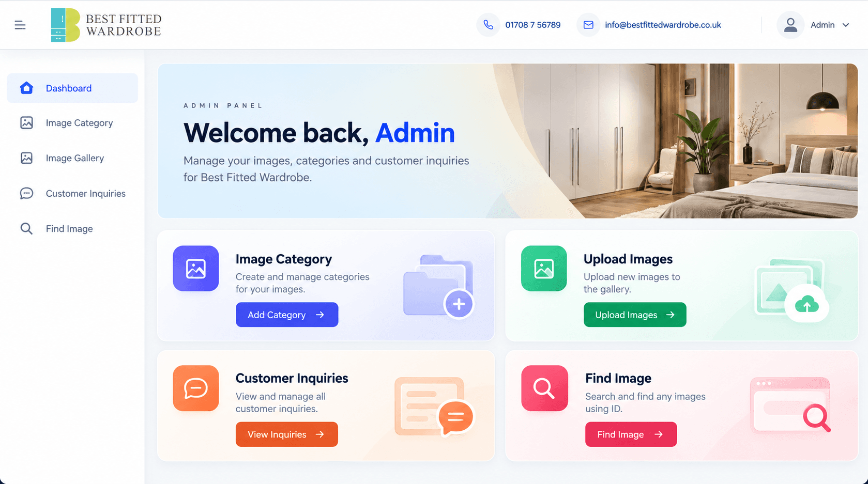Click the Admin username text in header
Viewport: 868px width, 484px height.
[x=823, y=25]
